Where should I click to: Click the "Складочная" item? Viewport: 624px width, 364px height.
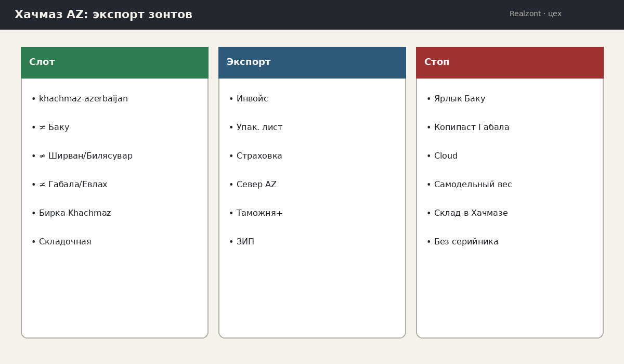click(61, 242)
